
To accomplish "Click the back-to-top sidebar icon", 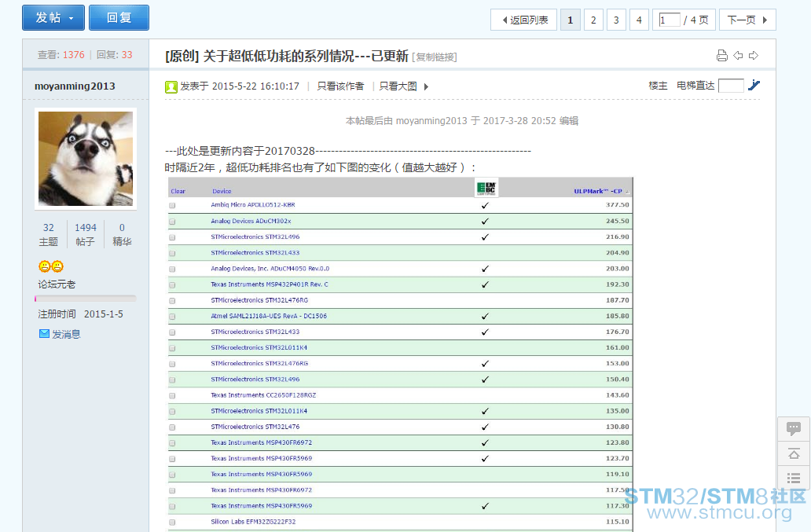I will [794, 453].
